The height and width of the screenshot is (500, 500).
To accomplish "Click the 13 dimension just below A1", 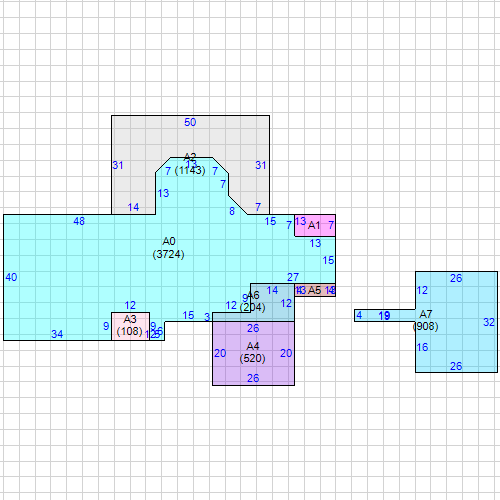I will 315,243.
